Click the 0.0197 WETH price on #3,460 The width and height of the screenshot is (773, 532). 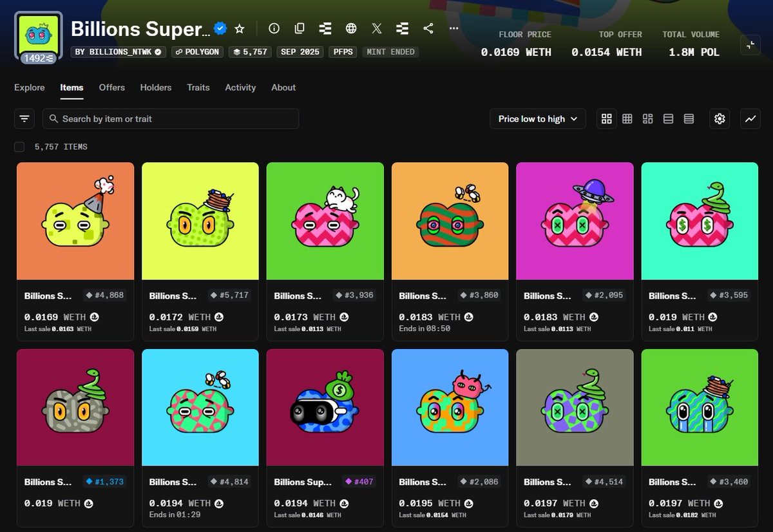(x=680, y=503)
